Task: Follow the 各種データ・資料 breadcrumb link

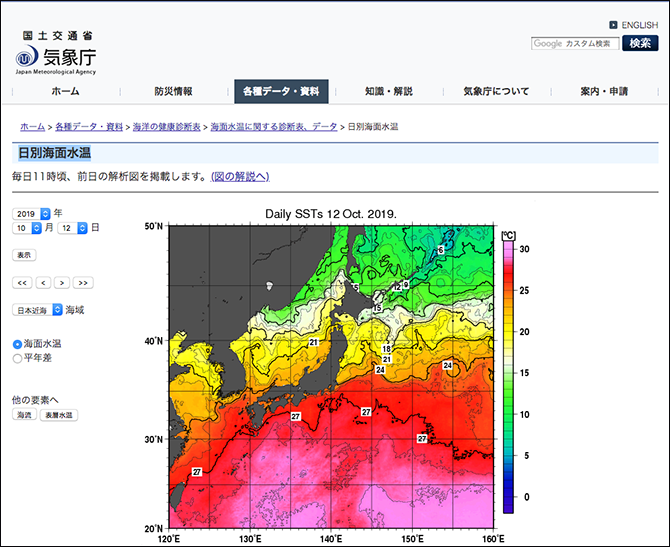Action: pos(89,127)
